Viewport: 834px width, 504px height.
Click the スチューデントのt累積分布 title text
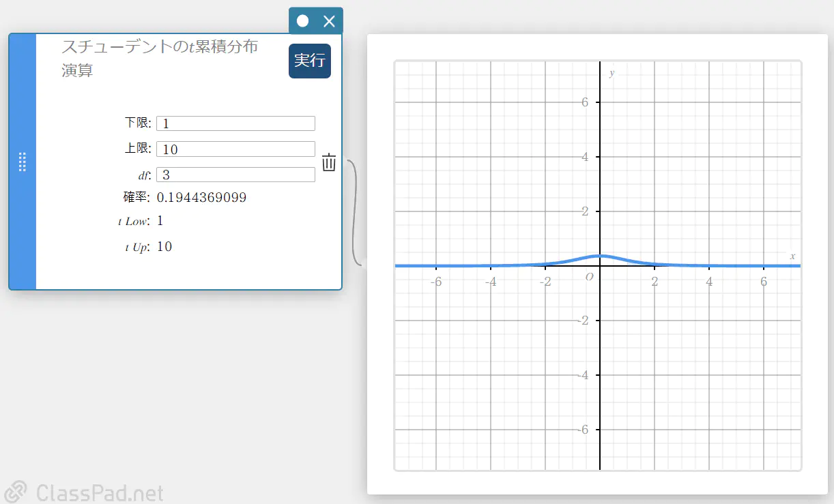[160, 47]
